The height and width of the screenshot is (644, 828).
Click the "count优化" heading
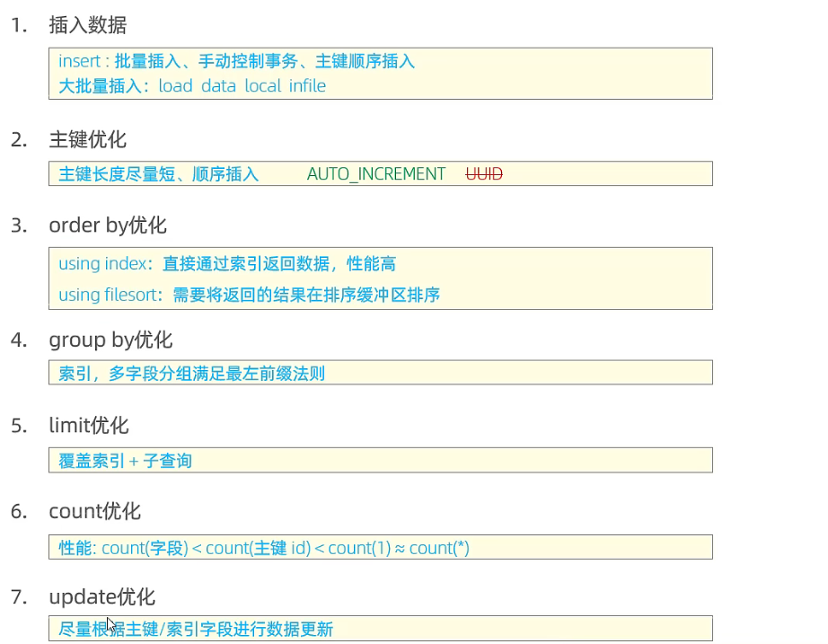tap(94, 511)
